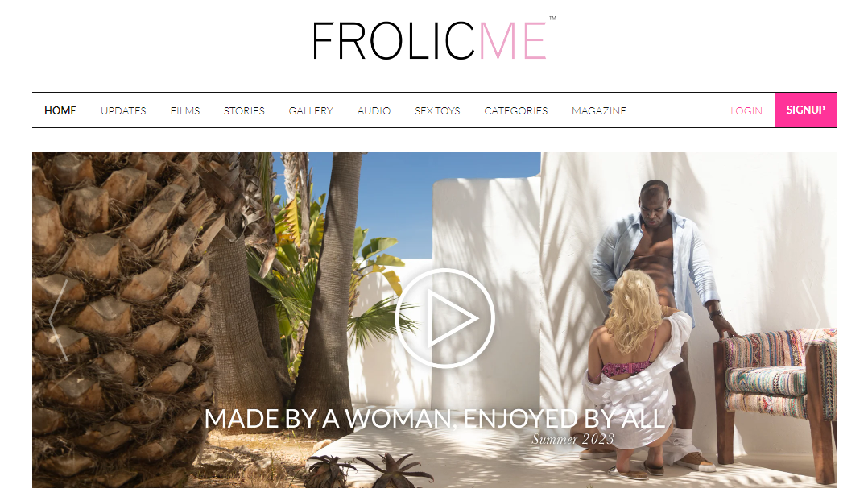
Task: Expand the Categories menu
Action: (516, 110)
